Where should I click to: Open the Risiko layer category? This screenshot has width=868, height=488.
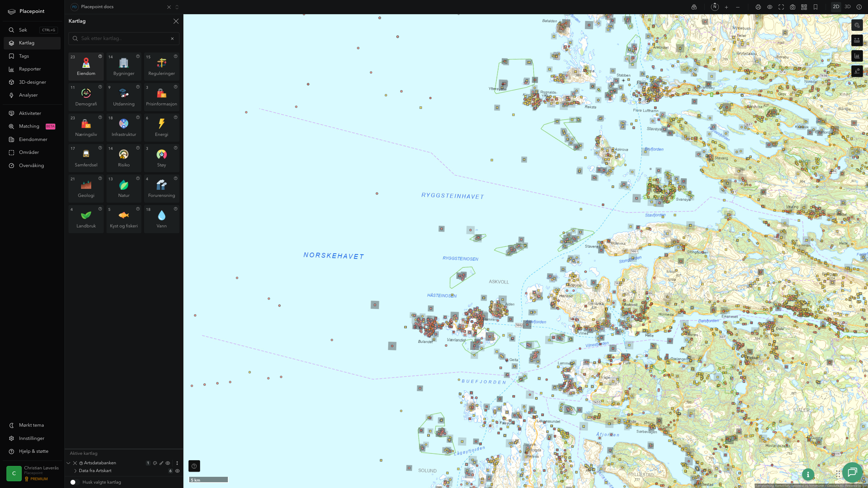tap(124, 158)
